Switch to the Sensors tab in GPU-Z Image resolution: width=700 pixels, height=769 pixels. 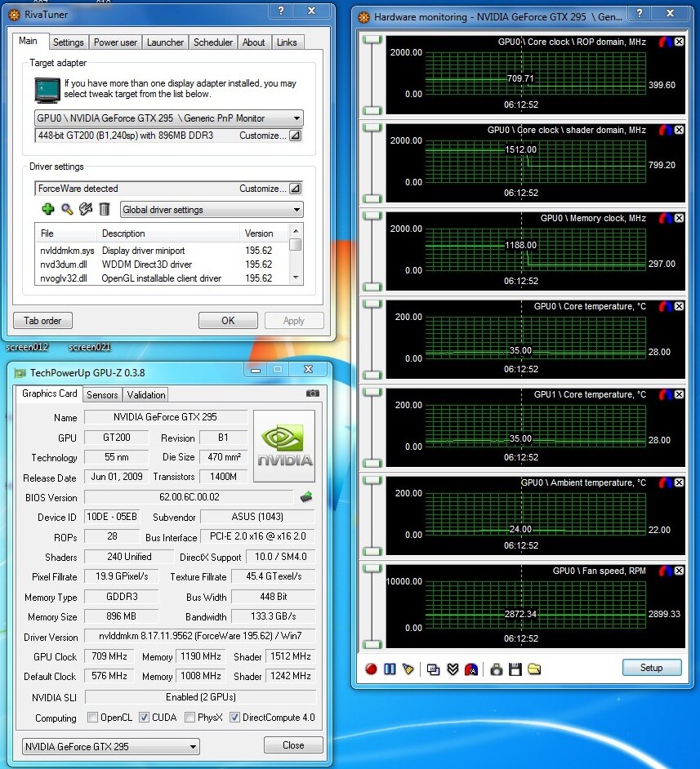point(102,395)
